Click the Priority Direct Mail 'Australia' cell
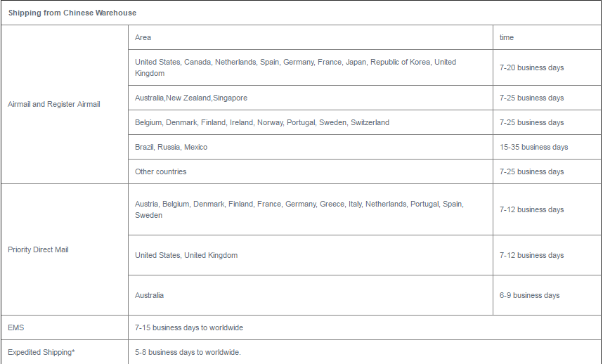 pos(311,296)
